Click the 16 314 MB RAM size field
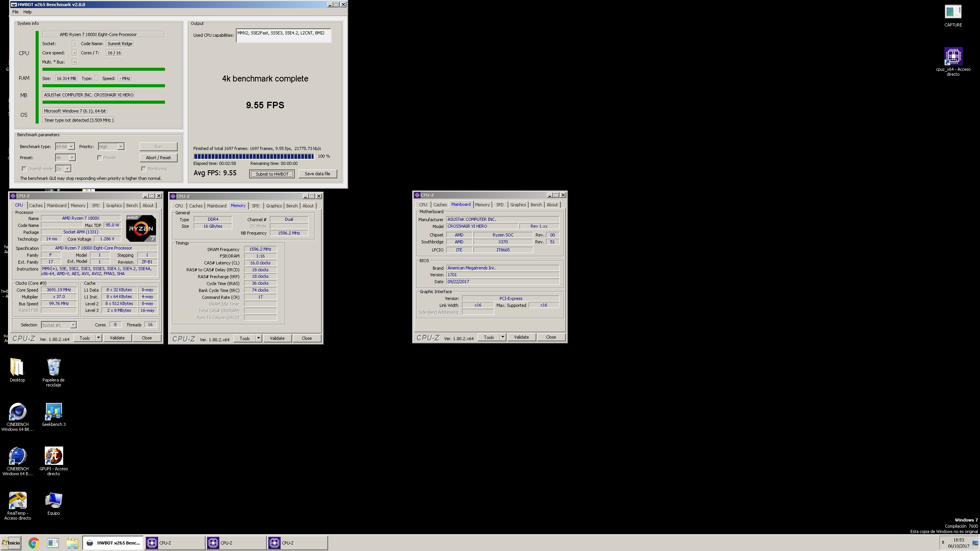Image resolution: width=980 pixels, height=551 pixels. coord(66,78)
